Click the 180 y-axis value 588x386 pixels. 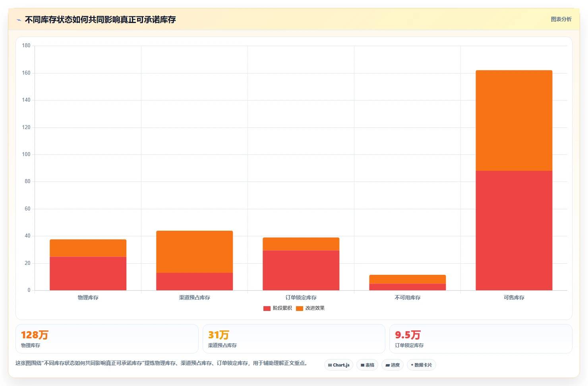coord(26,46)
